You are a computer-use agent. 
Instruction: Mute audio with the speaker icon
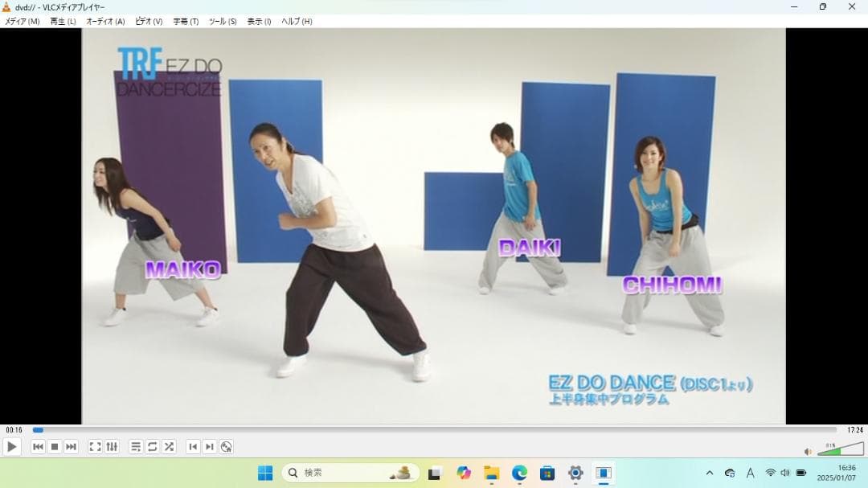click(x=808, y=452)
